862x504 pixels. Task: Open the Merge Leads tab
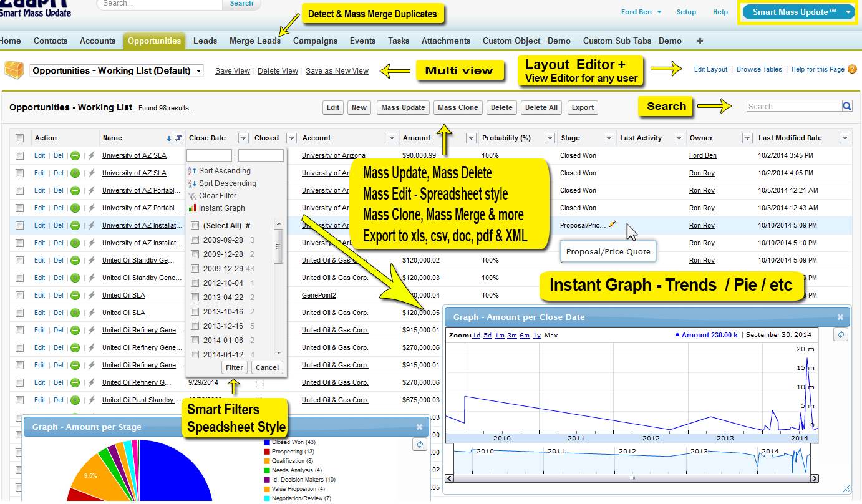coord(255,41)
